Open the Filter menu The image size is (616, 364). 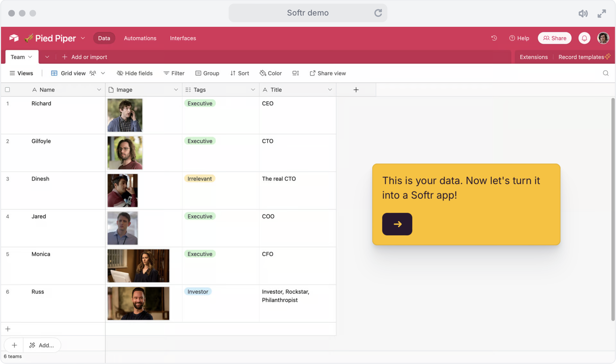(x=174, y=73)
